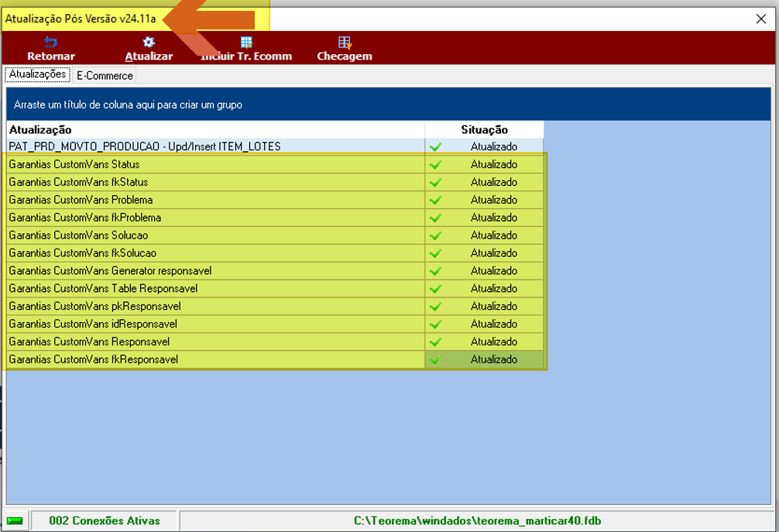779x532 pixels.
Task: Click checkmark icon in PAT_PRD_MOVTO_PRODUCAO row
Action: (x=436, y=147)
